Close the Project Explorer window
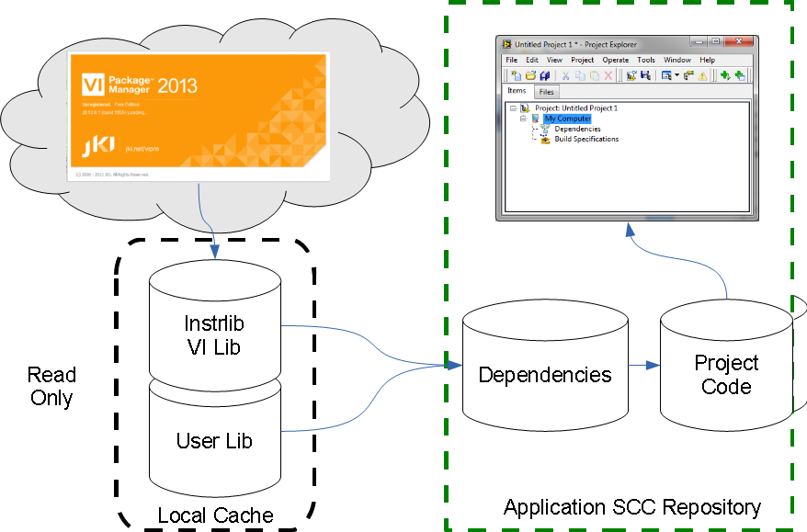This screenshot has width=807, height=532. coord(739,41)
